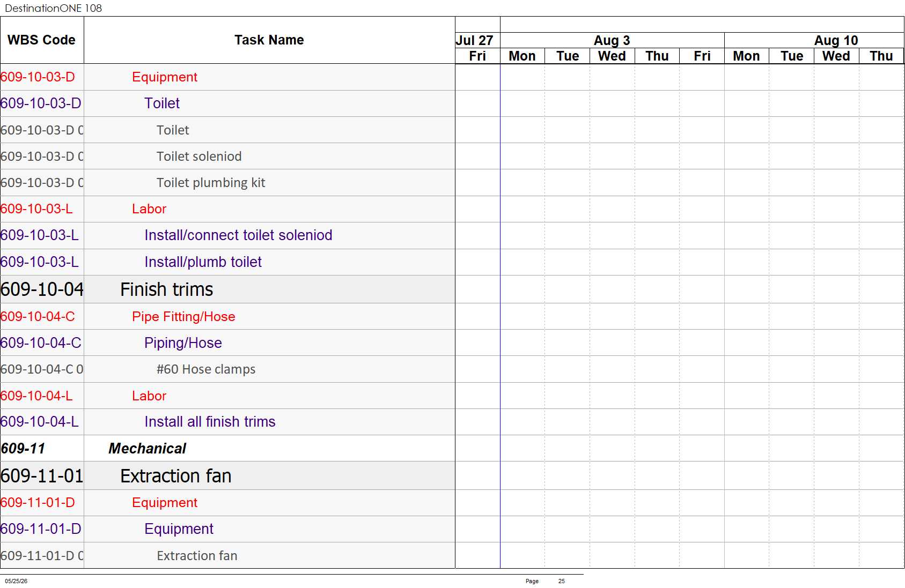
Task: Select the Mechanical section row
Action: point(227,448)
